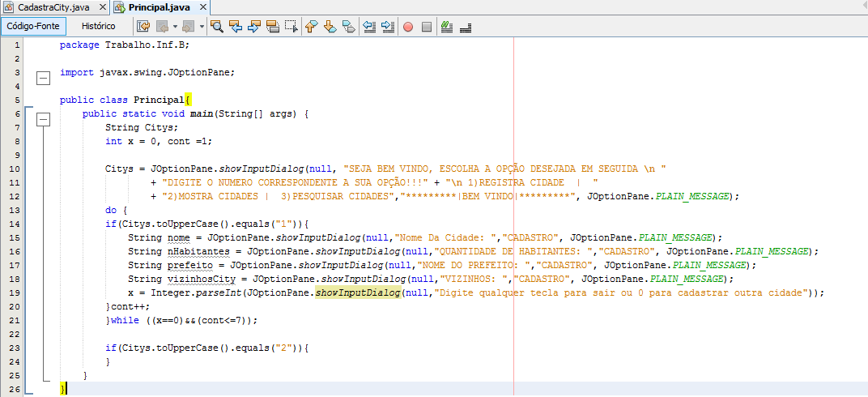
Task: Shift the line left
Action: click(x=369, y=26)
